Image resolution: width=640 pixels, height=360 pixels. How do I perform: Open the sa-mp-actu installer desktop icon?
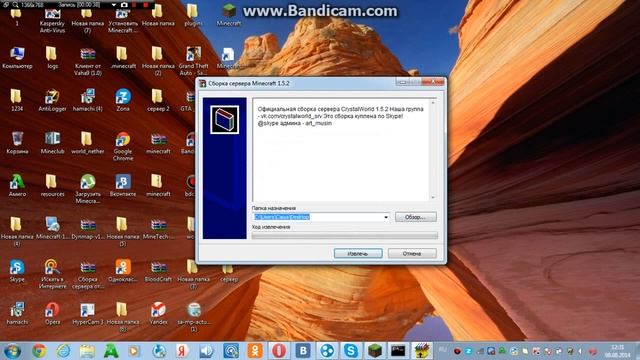pos(194,317)
